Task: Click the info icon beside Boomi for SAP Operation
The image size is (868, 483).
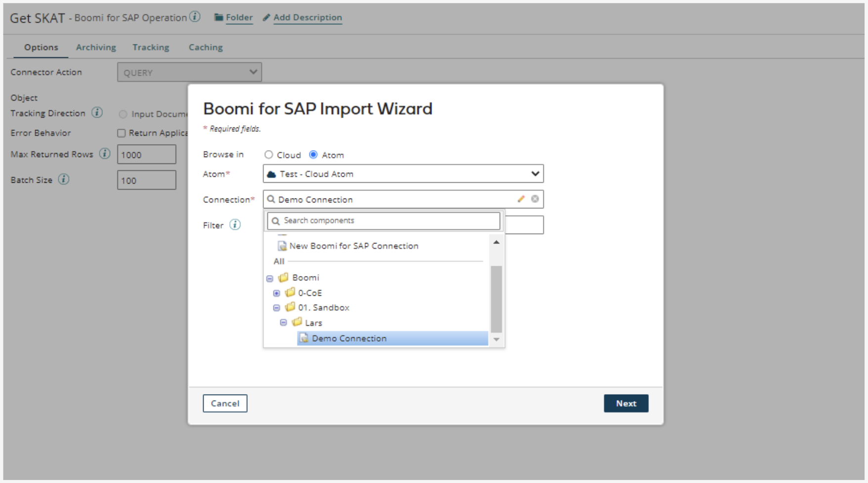Action: click(195, 17)
